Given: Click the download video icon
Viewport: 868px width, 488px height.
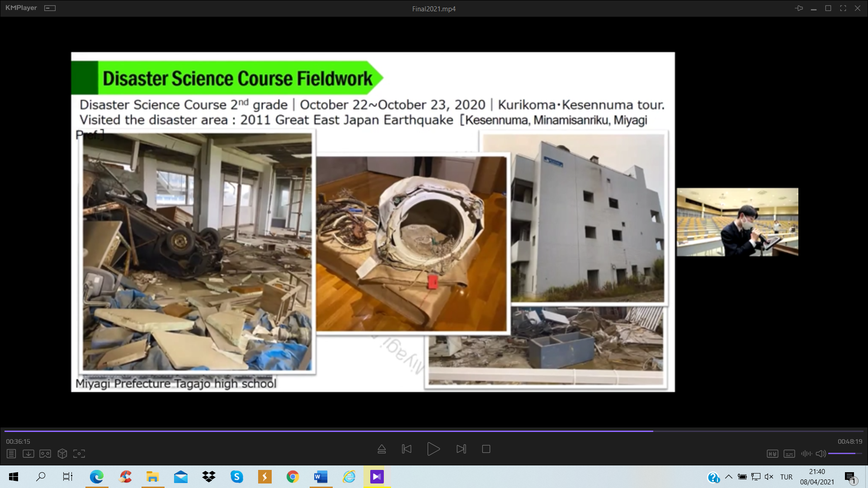Looking at the screenshot, I should [x=28, y=454].
